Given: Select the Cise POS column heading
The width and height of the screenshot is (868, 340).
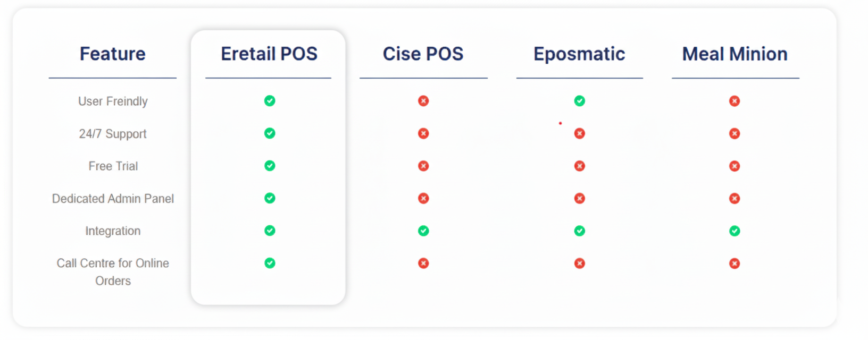Looking at the screenshot, I should [423, 54].
